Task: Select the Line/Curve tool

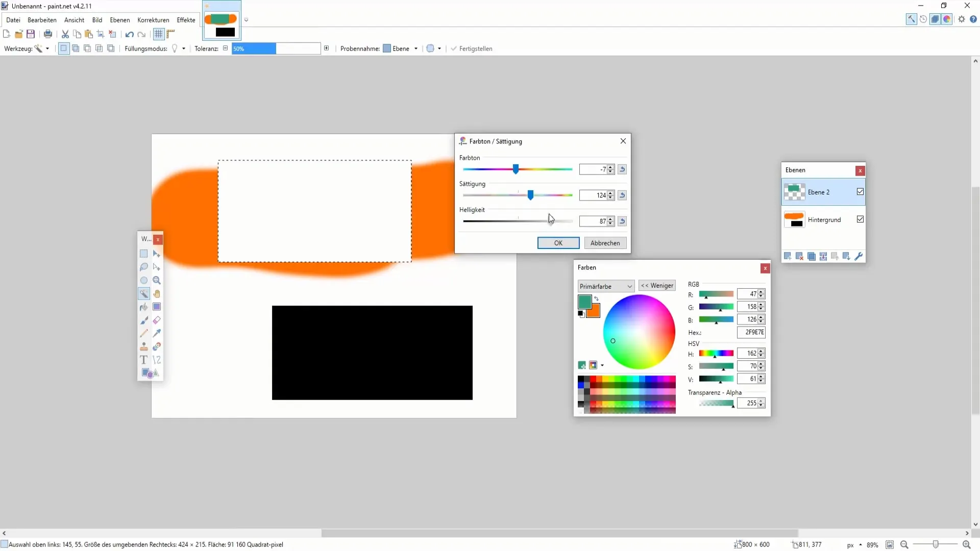Action: 157,360
